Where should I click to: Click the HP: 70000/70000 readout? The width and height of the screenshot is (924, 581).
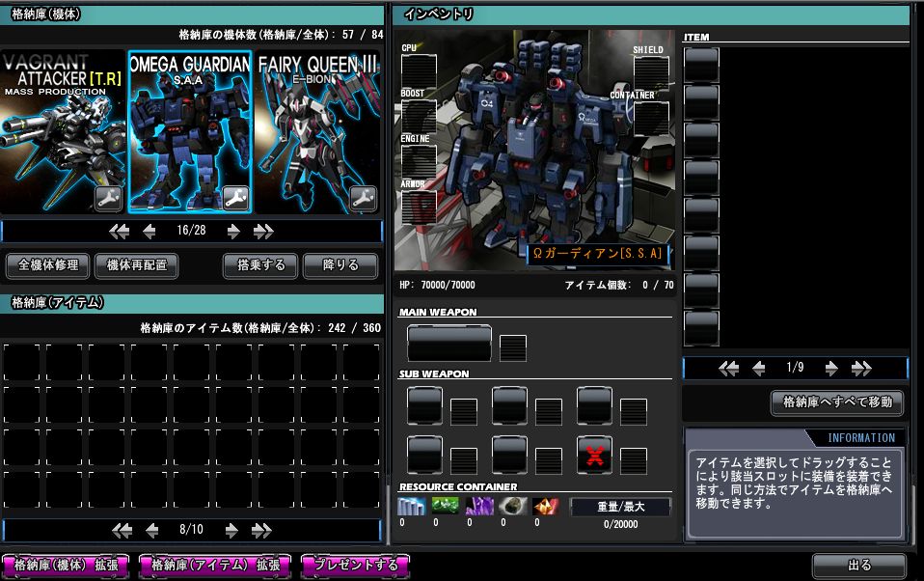(437, 285)
